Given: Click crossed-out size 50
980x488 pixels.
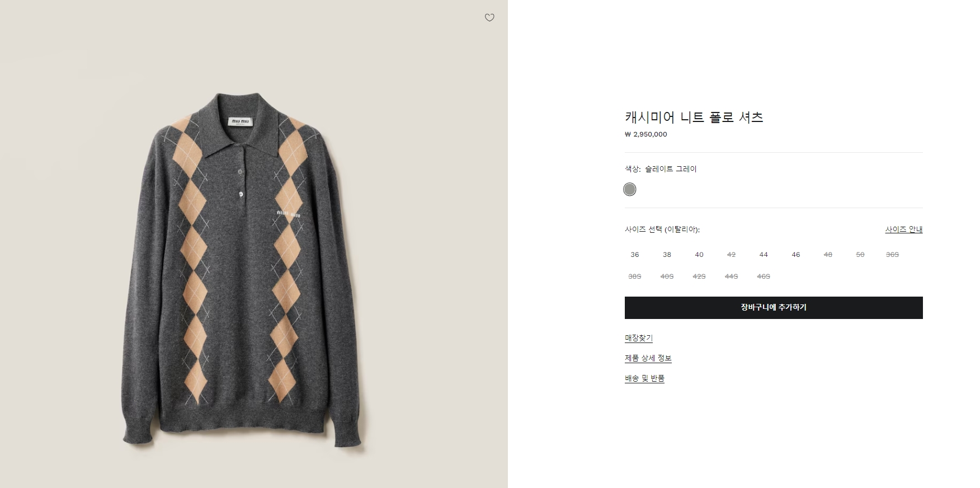Looking at the screenshot, I should pyautogui.click(x=860, y=255).
